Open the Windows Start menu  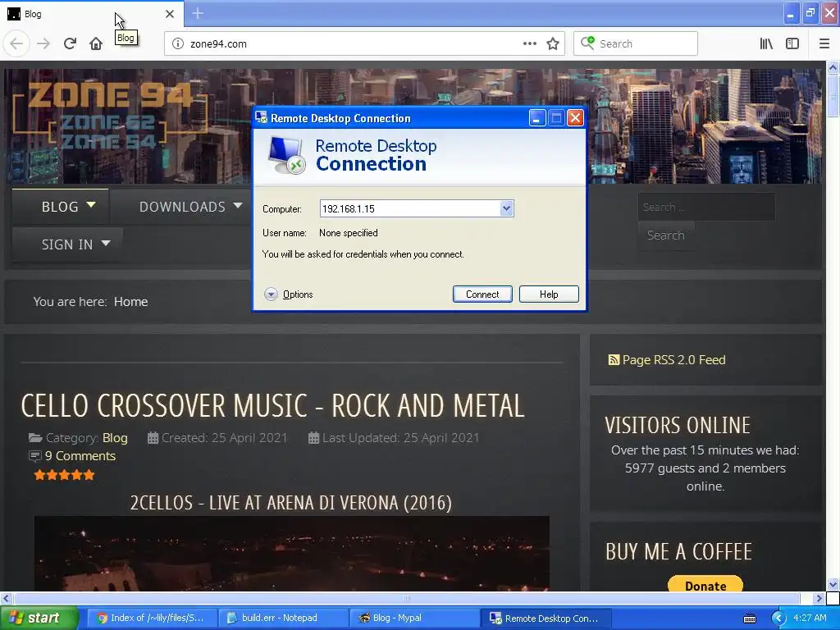38,619
